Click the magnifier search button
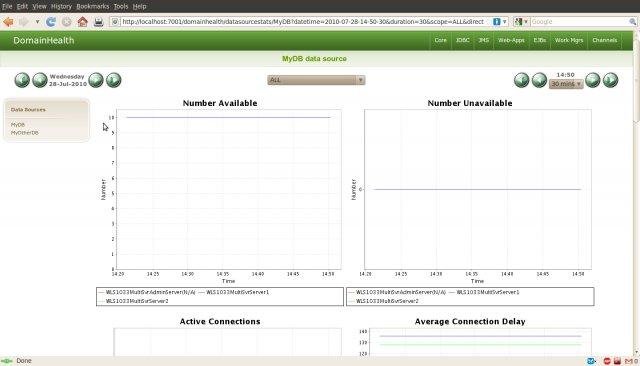 (632, 22)
